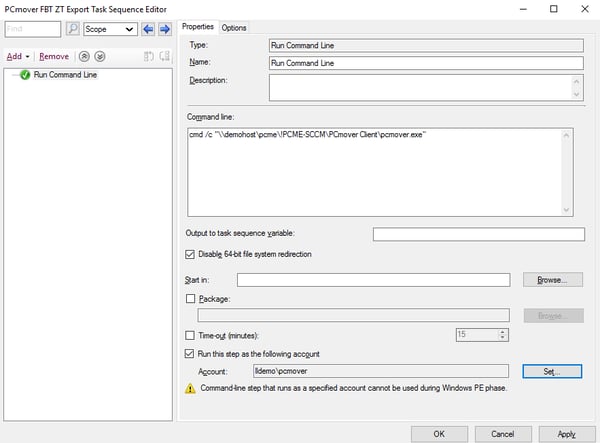Toggle Disable 64-bit file system redirection
This screenshot has height=443, width=600.
pyautogui.click(x=190, y=254)
